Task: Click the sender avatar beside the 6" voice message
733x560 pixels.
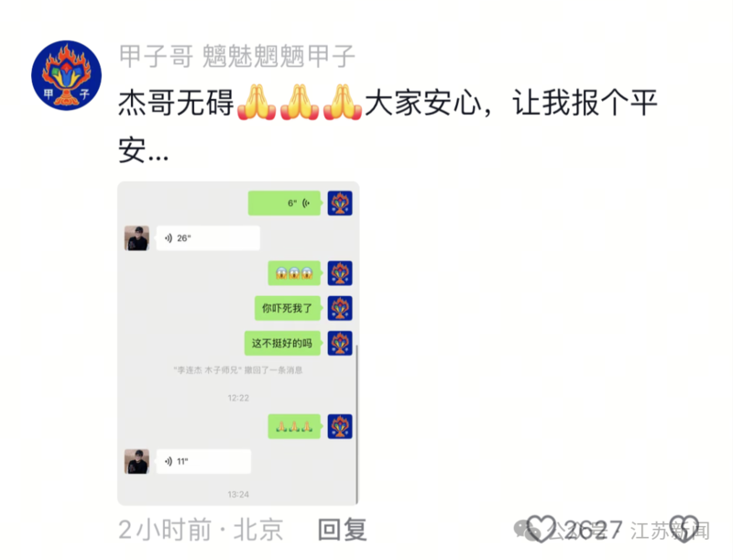Action: coord(340,203)
